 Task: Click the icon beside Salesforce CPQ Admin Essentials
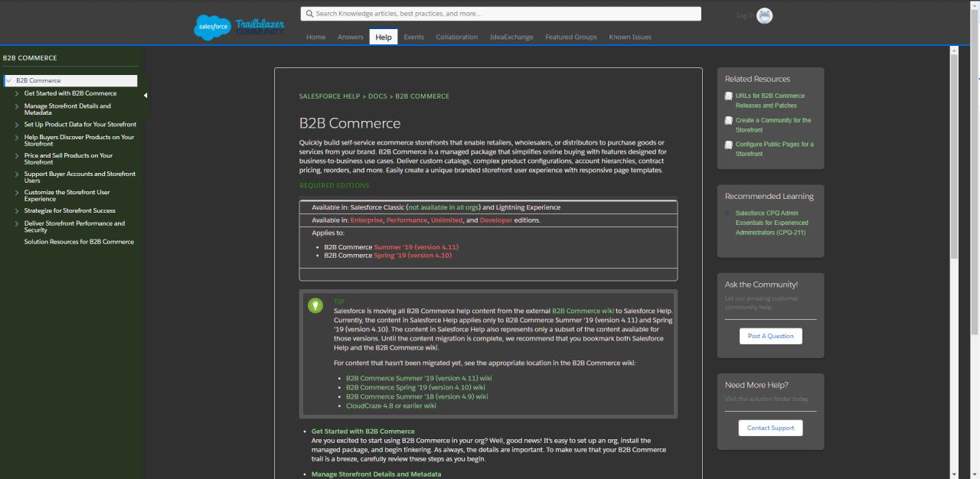(x=728, y=213)
